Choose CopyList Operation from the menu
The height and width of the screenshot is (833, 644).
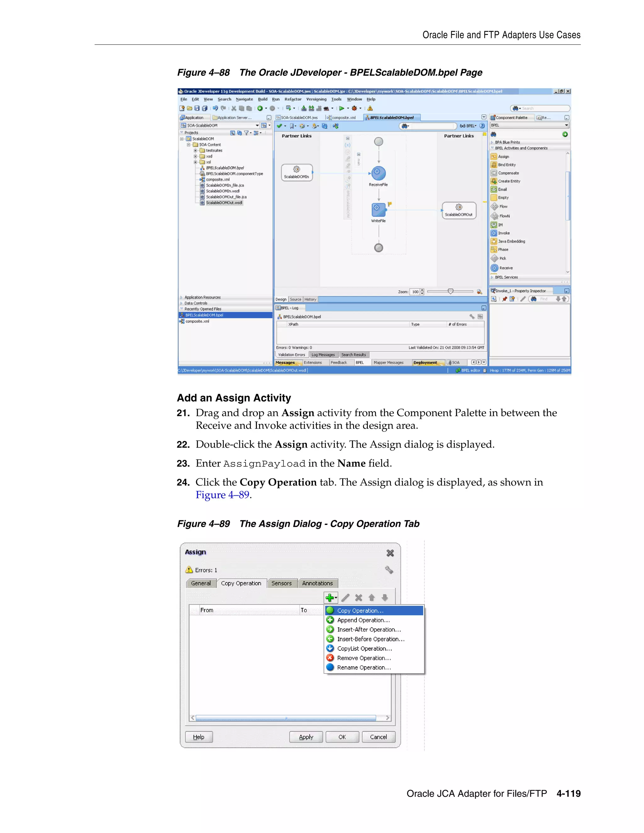click(x=374, y=648)
